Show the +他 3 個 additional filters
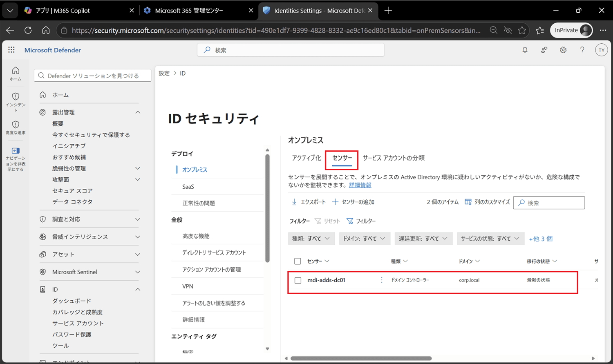 coord(541,239)
